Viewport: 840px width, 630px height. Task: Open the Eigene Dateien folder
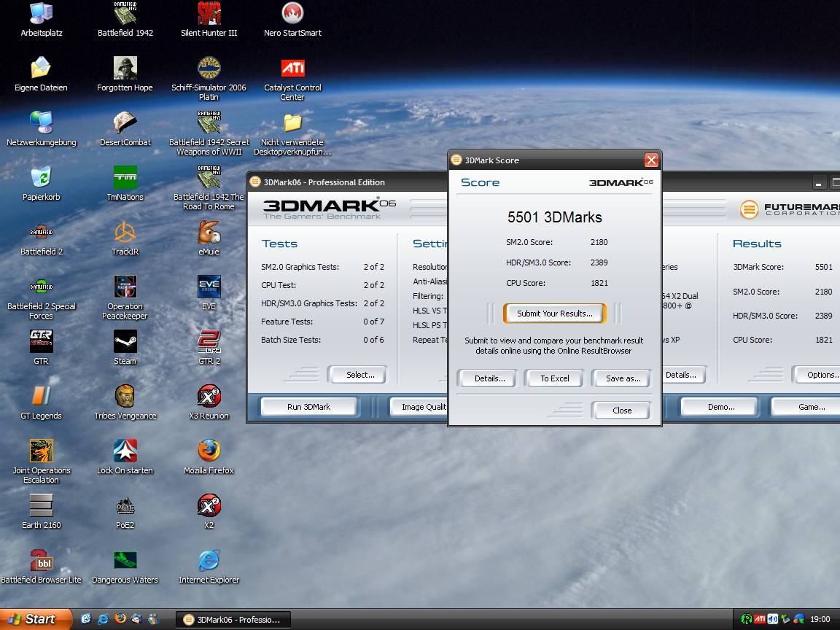click(x=42, y=74)
